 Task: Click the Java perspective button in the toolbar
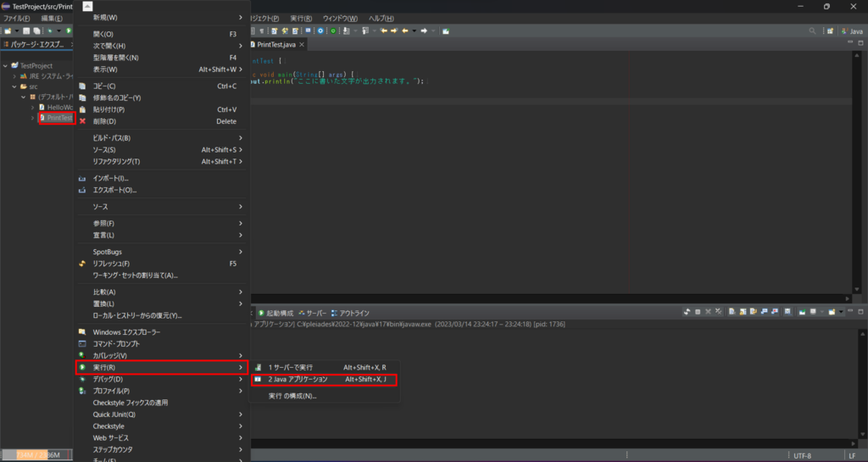(851, 31)
